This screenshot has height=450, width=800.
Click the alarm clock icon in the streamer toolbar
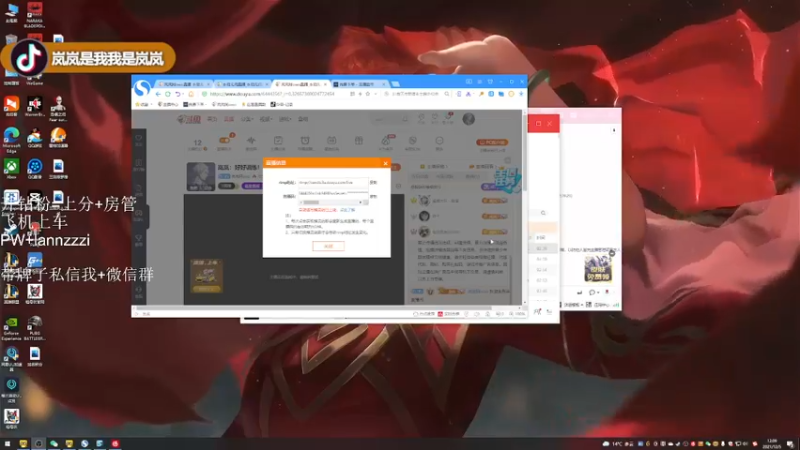coord(305,141)
